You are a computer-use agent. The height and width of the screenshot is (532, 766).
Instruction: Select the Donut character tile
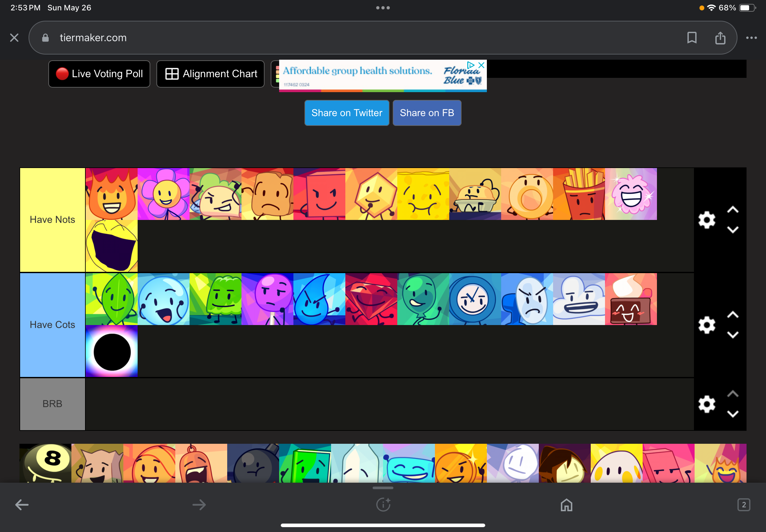pos(527,194)
